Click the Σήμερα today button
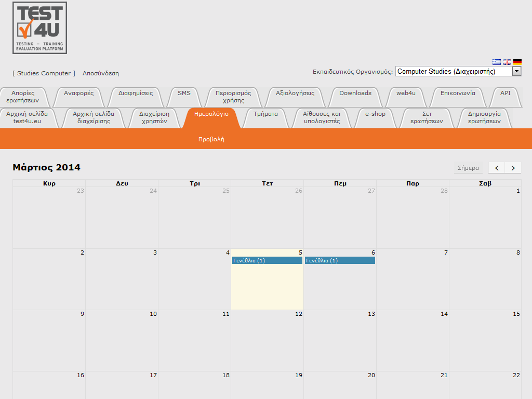This screenshot has width=532, height=399. (x=468, y=168)
